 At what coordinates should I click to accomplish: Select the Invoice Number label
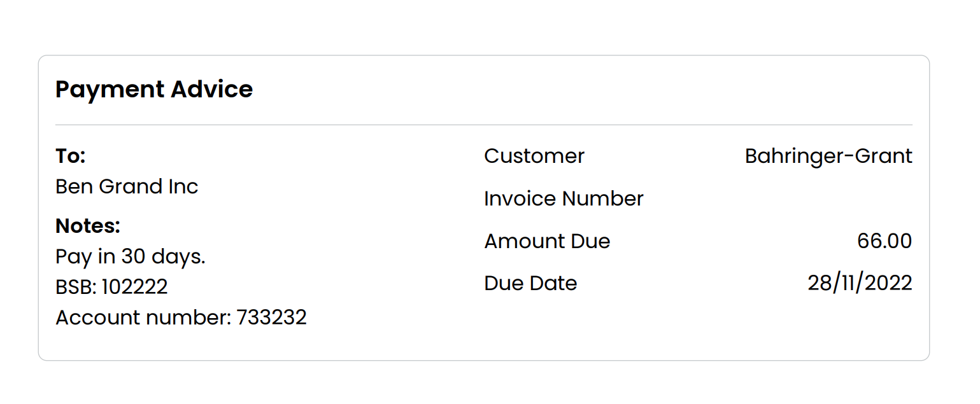pos(564,199)
